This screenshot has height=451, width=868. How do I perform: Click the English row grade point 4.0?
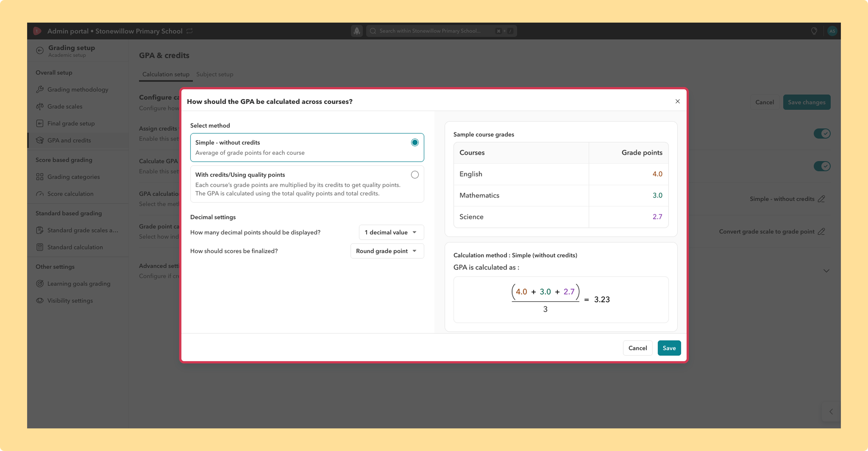[657, 174]
